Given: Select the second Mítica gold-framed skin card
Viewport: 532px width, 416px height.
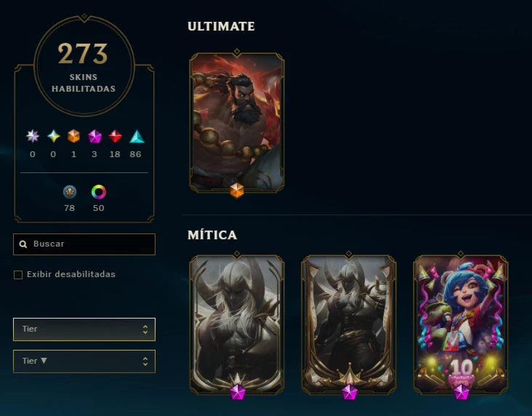Looking at the screenshot, I should (x=349, y=324).
